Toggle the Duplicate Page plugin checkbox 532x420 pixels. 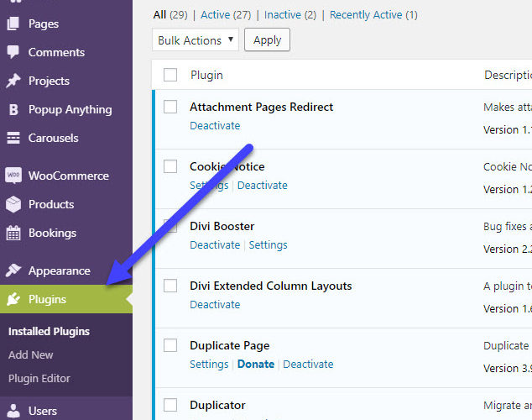pyautogui.click(x=170, y=345)
